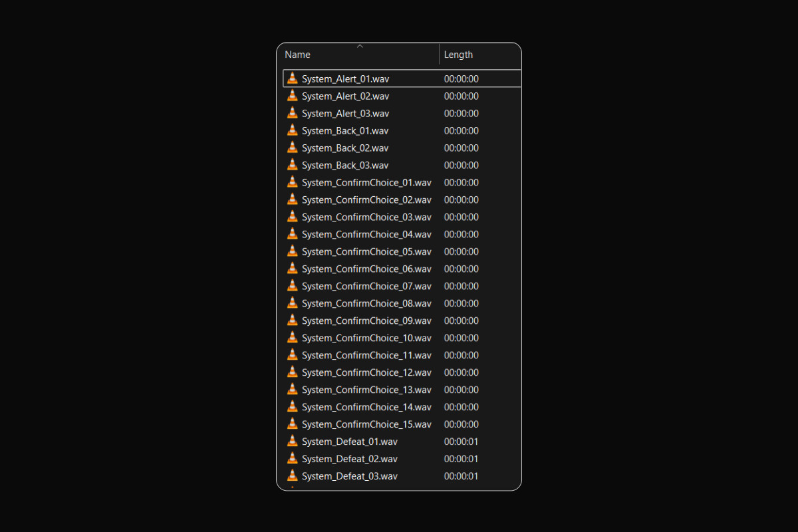
Task: Open System_Defeat_02.wav
Action: [x=349, y=458]
